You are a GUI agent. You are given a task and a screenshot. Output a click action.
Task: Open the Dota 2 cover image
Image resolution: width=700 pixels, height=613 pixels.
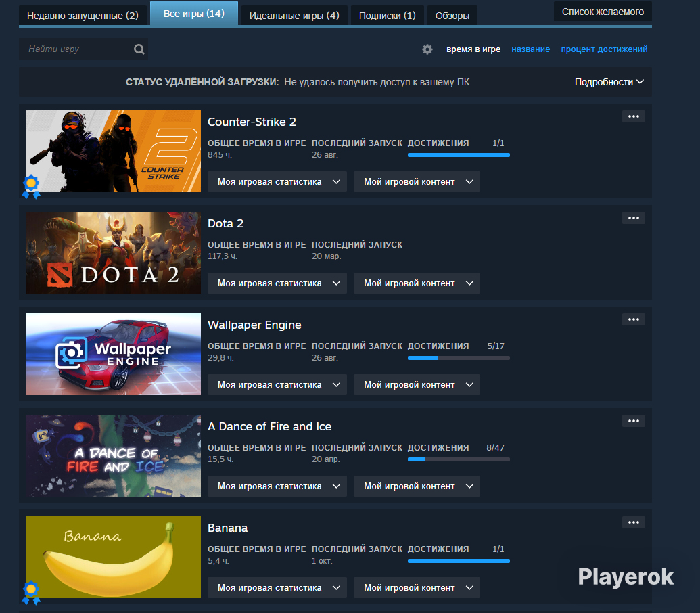click(x=113, y=252)
